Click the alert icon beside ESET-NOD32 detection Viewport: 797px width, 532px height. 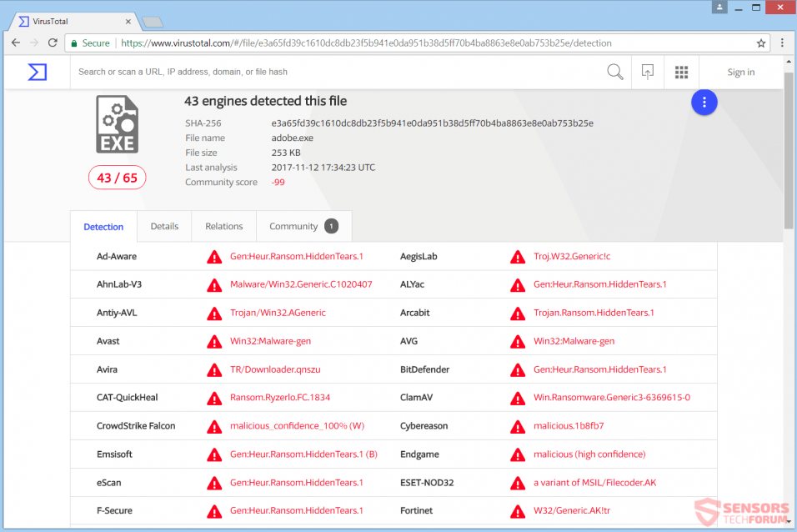(x=517, y=482)
